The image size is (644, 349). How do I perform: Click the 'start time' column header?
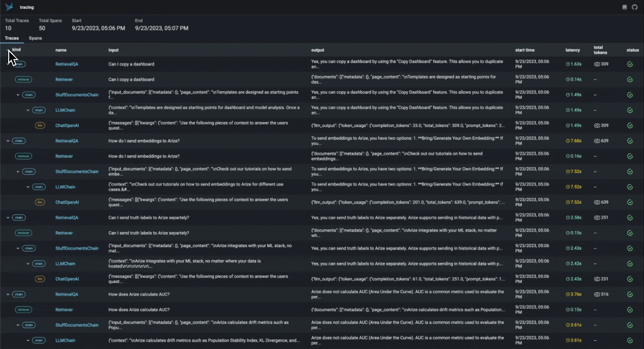[525, 50]
